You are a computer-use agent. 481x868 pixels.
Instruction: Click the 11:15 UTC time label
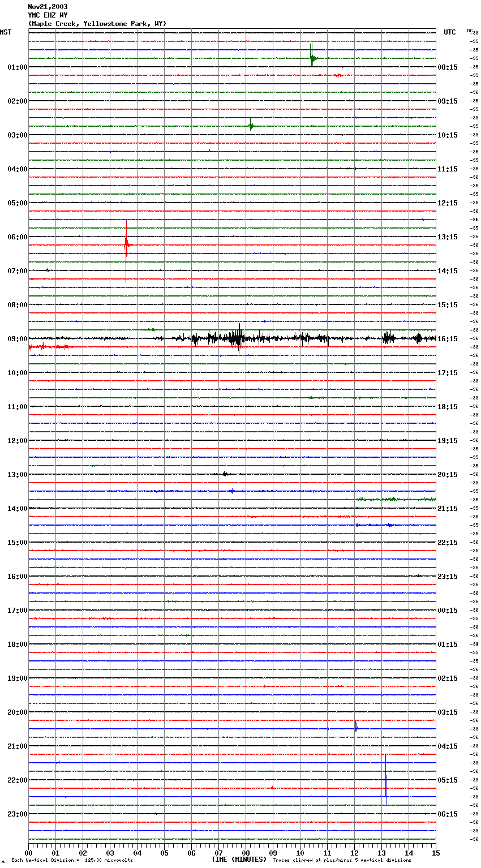click(x=448, y=169)
